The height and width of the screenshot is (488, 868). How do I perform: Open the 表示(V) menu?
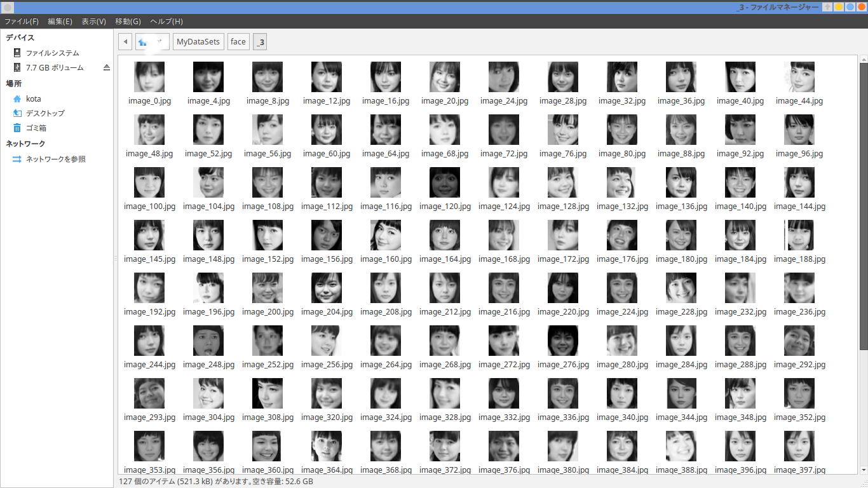point(93,21)
